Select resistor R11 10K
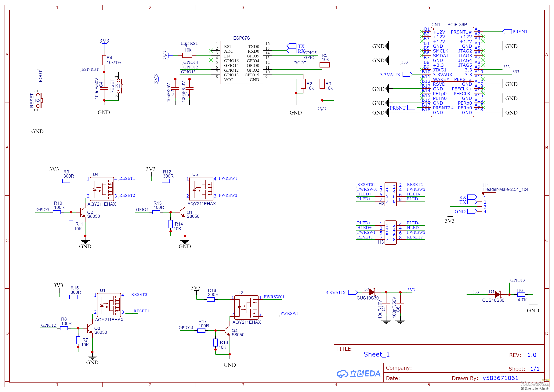Viewport: 554px width, 392px height. [71, 224]
